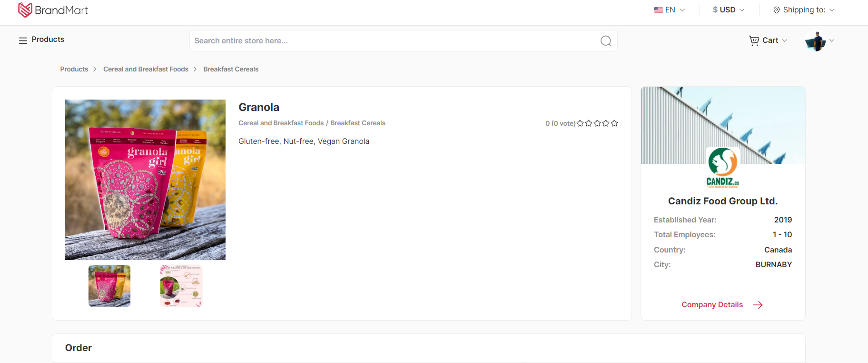This screenshot has width=868, height=363.
Task: Click the shopping cart icon
Action: pos(754,40)
